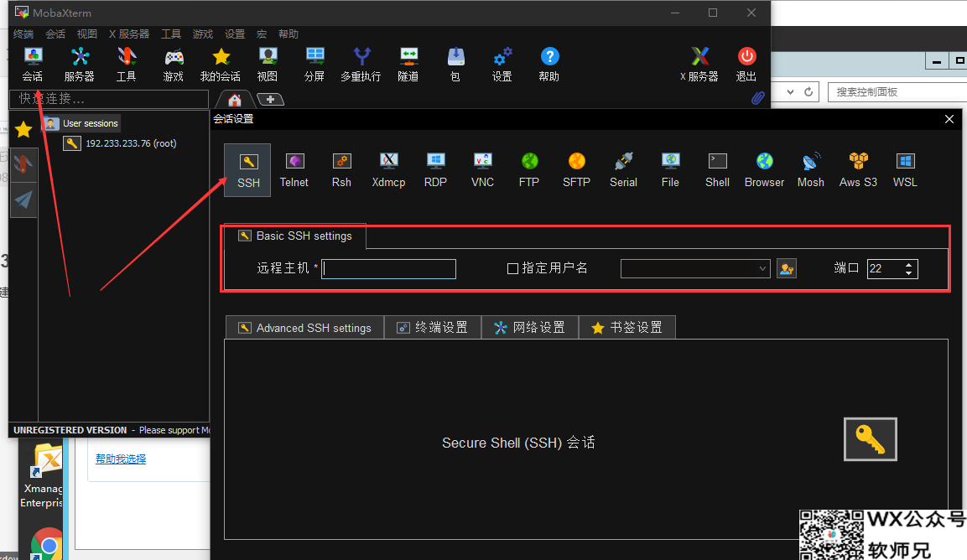Open 多重执行 (MultiExec) toolbar icon
Viewport: 967px width, 560px height.
[x=361, y=65]
